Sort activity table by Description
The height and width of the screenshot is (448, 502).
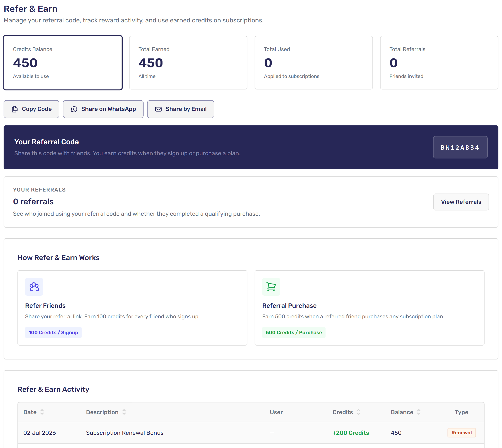click(124, 412)
